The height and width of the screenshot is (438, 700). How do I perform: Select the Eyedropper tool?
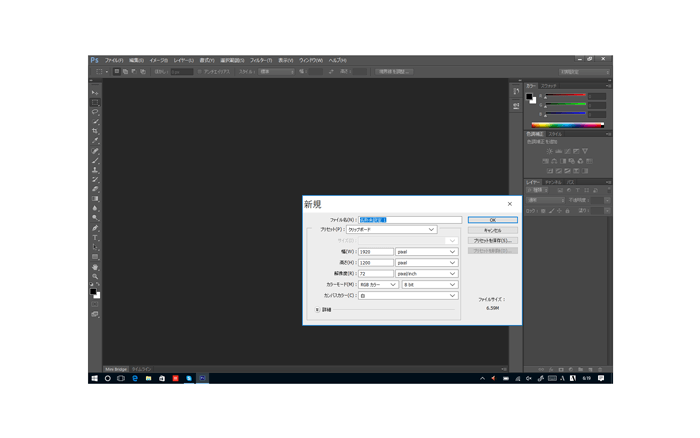point(96,141)
